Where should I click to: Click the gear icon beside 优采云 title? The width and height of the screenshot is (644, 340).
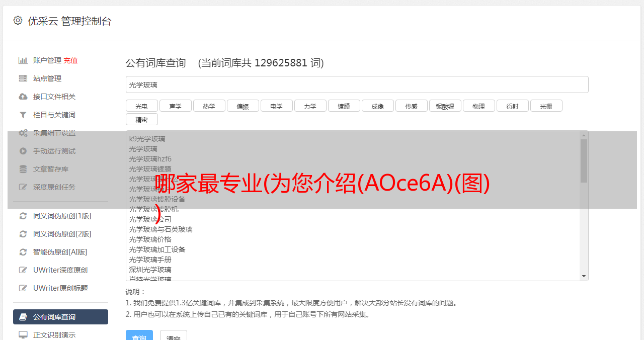tap(18, 21)
